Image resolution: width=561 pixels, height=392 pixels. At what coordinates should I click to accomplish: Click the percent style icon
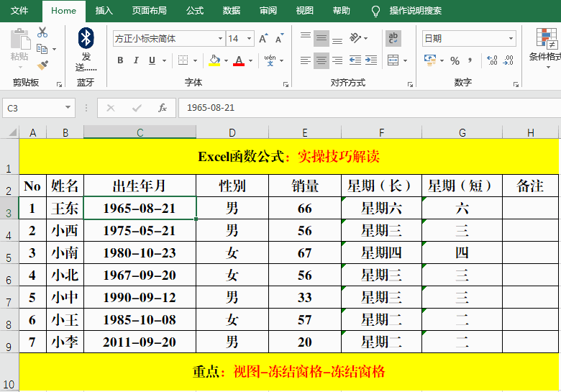coord(455,61)
